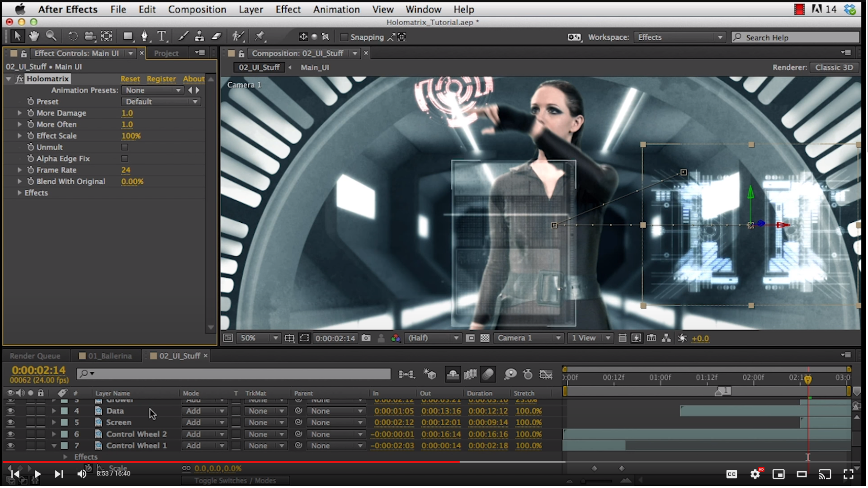The width and height of the screenshot is (868, 488).
Task: Toggle Frame Rate stopwatch keyframing
Action: point(31,170)
